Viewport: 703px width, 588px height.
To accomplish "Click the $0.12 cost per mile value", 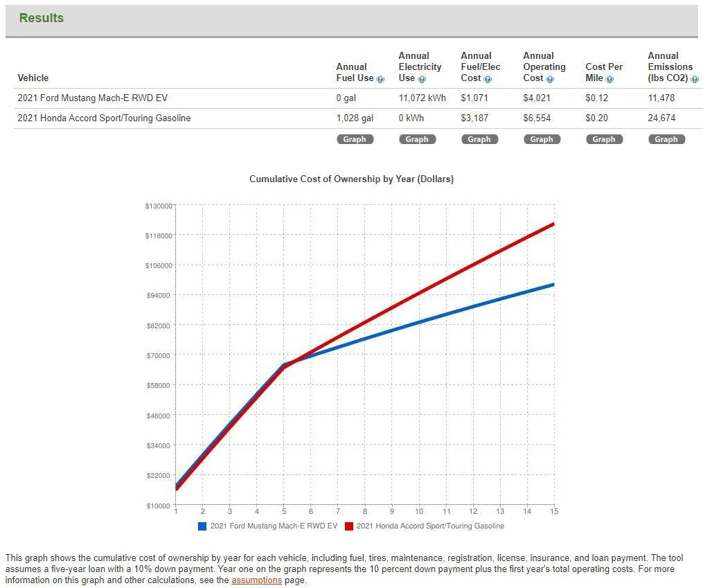I will coord(597,98).
